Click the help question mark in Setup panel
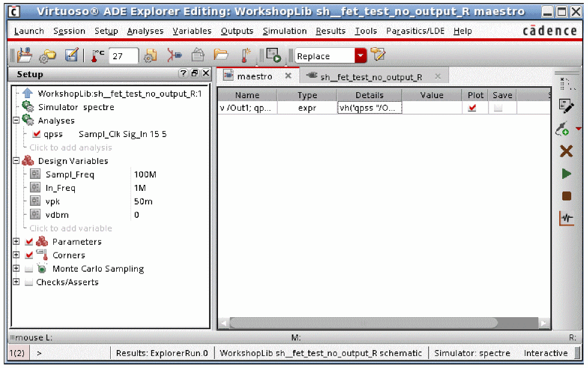Image resolution: width=588 pixels, height=368 pixels. click(x=183, y=73)
